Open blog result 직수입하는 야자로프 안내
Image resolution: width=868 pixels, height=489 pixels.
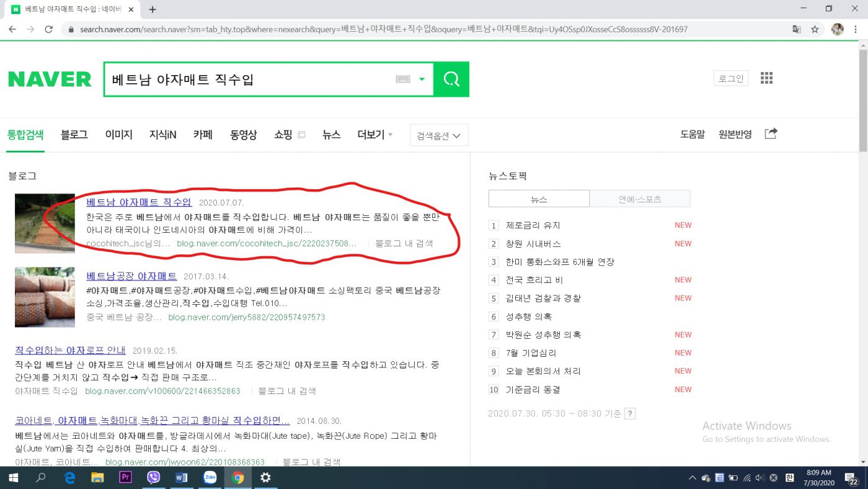pyautogui.click(x=70, y=350)
